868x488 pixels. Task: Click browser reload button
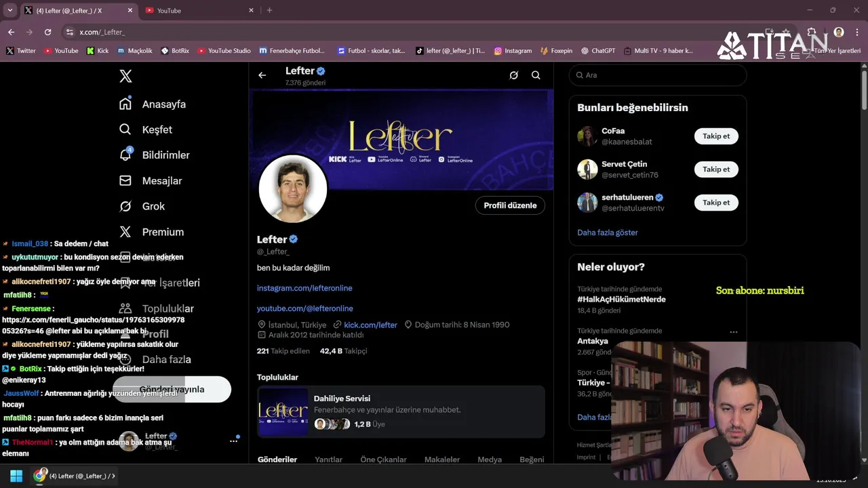click(x=47, y=32)
